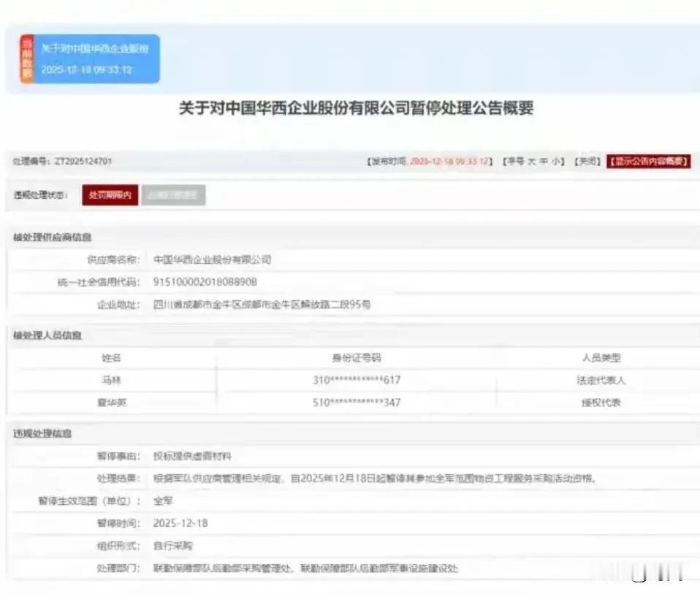Click the red publish time 2025-12-18 09:33:12
This screenshot has width=700, height=597.
[x=449, y=161]
